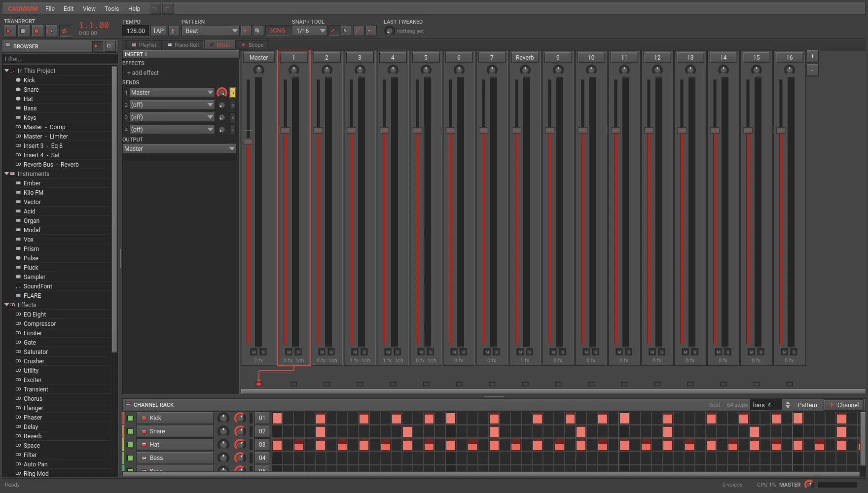Toggle the yellow switch on send 1
Screen dimensions: 868x493
(233, 92)
